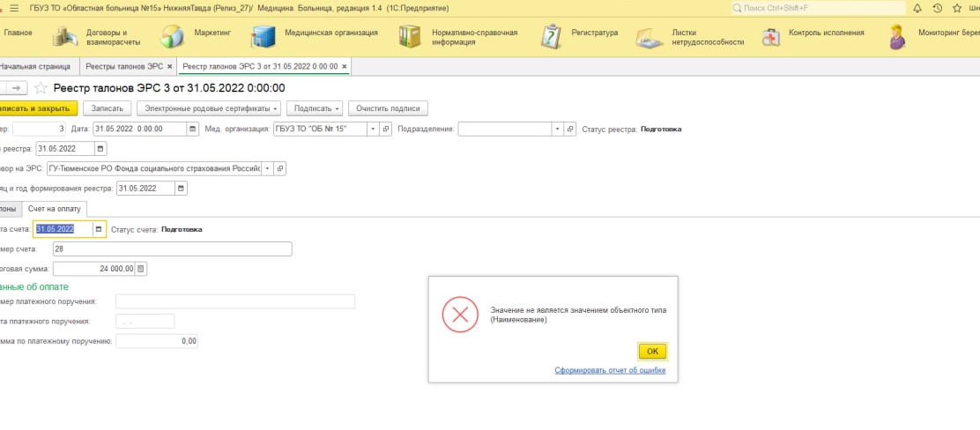Open the 'Сформировать отчет об ошибке' link
Image resolution: width=980 pixels, height=430 pixels.
tap(610, 371)
